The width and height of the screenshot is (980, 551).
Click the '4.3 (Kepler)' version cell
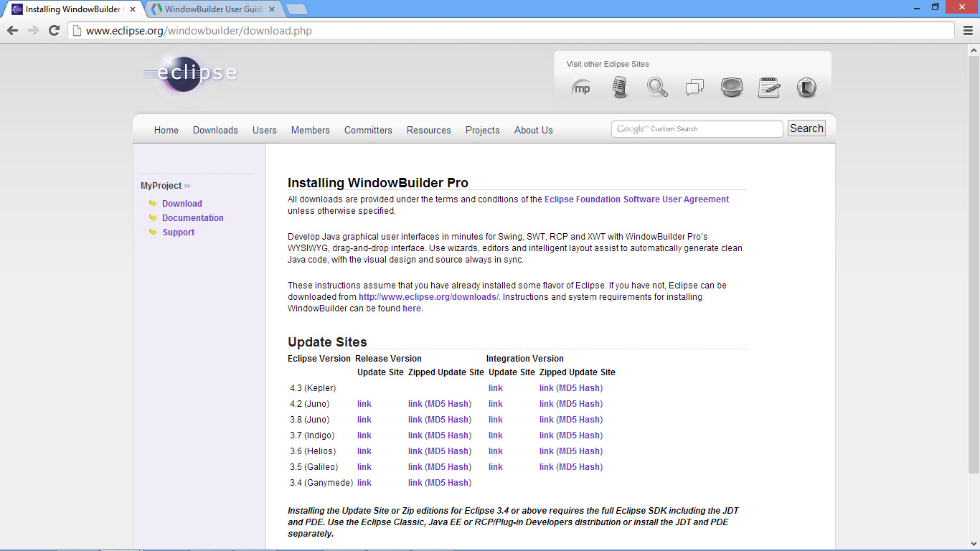313,388
